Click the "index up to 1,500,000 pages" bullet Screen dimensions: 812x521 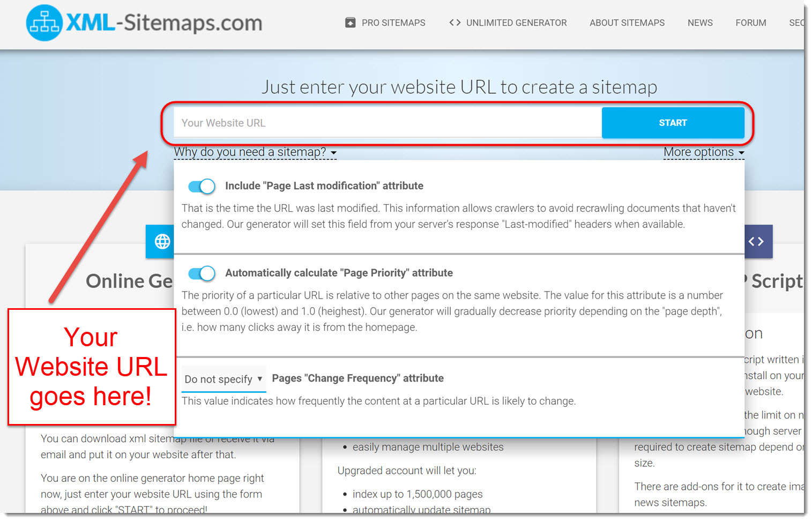(x=418, y=494)
